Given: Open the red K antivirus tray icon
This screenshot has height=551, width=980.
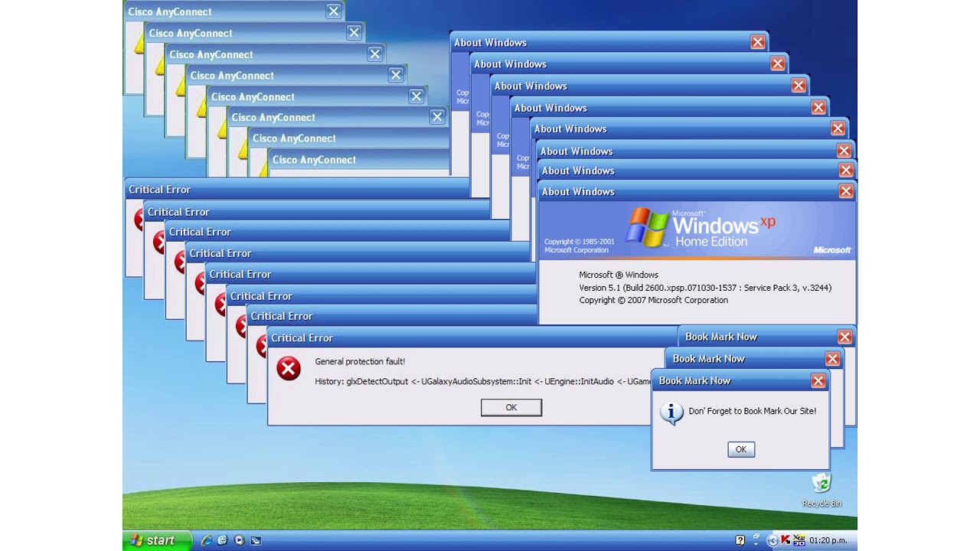Looking at the screenshot, I should [786, 540].
